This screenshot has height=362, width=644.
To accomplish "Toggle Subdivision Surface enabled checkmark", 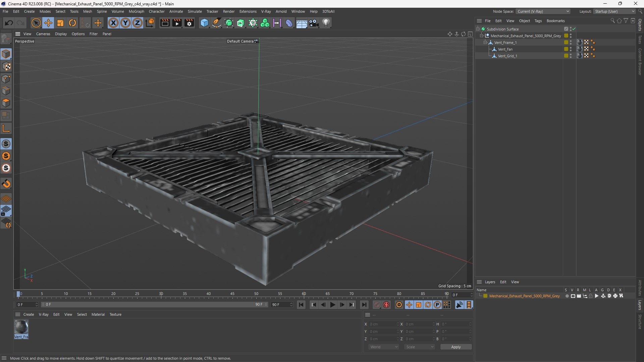I will [x=574, y=29].
